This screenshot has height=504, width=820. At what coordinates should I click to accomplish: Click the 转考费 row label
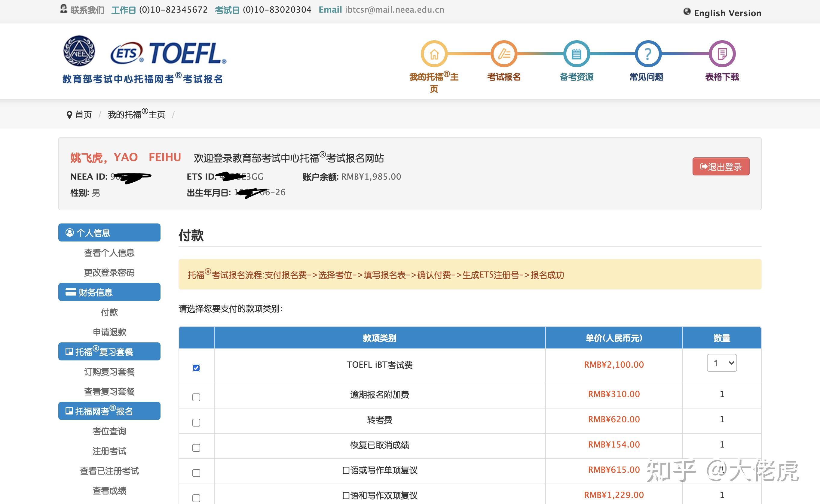[x=380, y=420]
